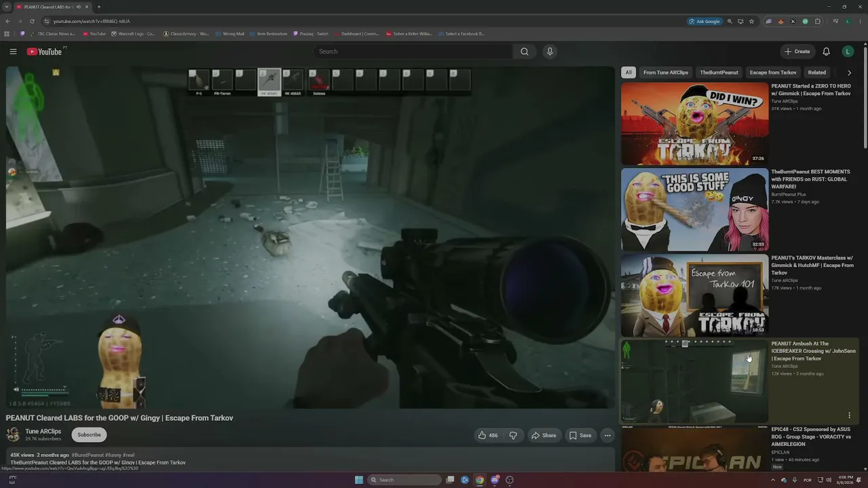Click the video player to pause

pos(311,237)
